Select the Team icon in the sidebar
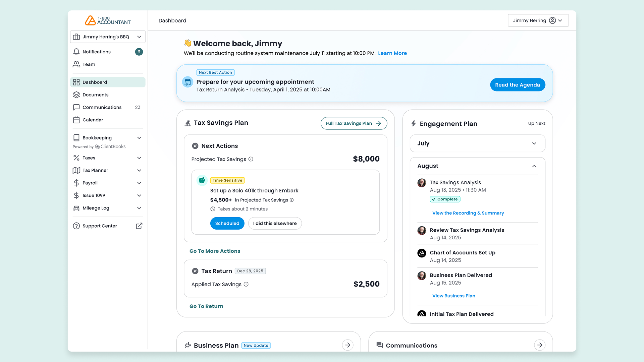This screenshot has width=644, height=362. [76, 64]
